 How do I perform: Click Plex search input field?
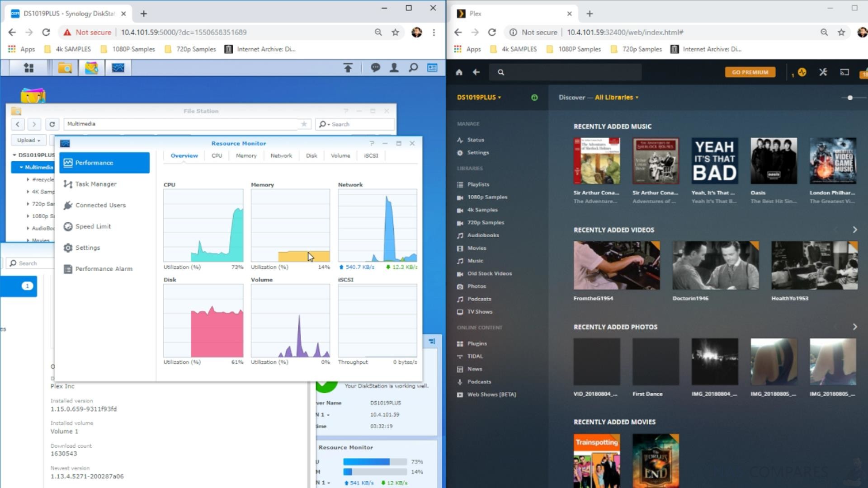point(565,72)
